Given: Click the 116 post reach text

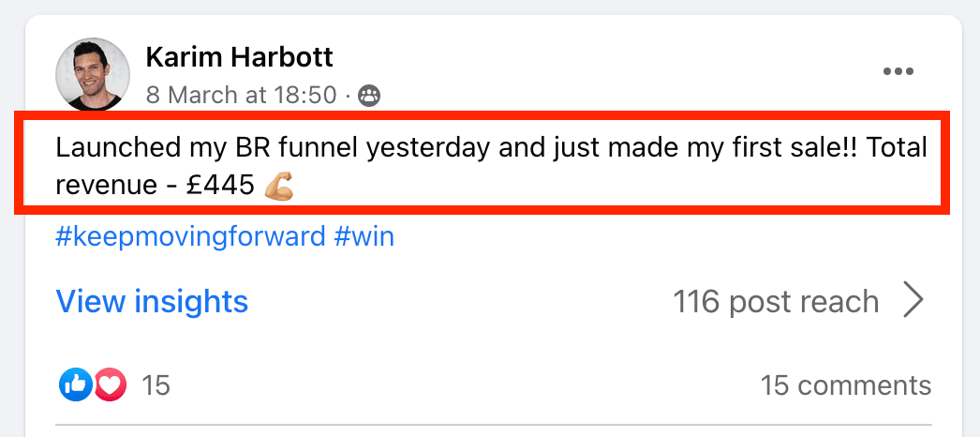Looking at the screenshot, I should point(776,302).
